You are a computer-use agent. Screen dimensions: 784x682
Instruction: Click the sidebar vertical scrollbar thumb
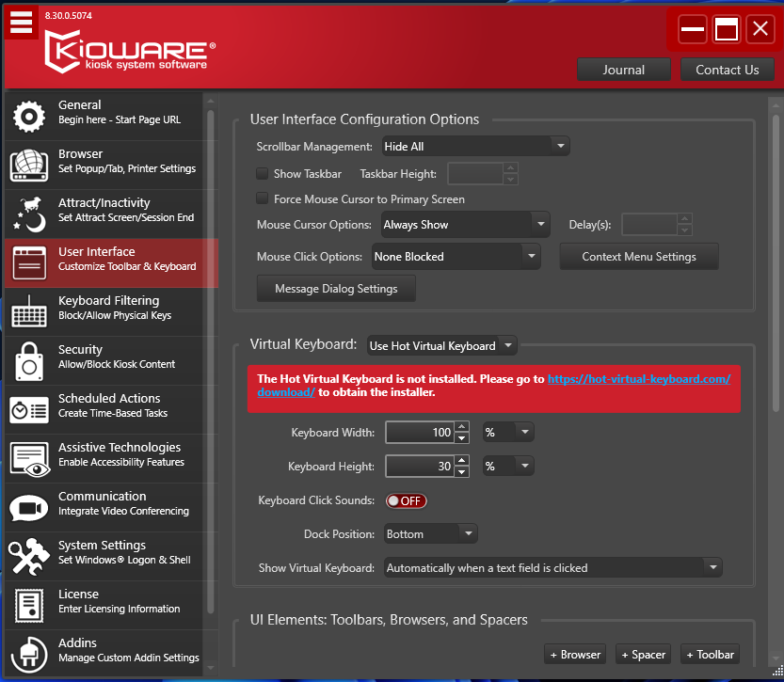211,362
